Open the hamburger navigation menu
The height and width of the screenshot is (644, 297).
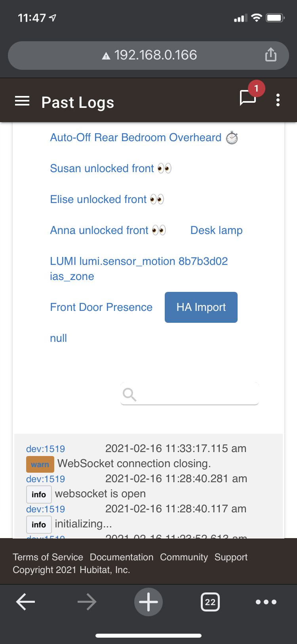coord(22,102)
